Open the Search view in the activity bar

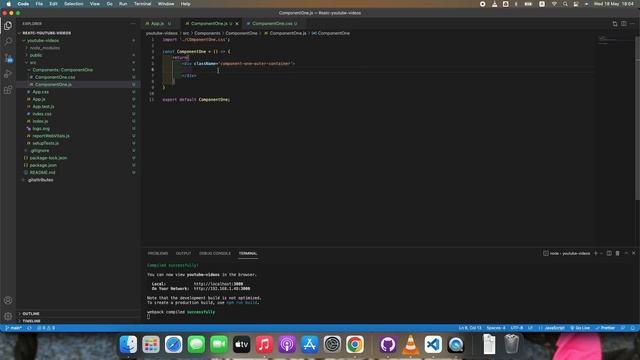click(x=8, y=41)
